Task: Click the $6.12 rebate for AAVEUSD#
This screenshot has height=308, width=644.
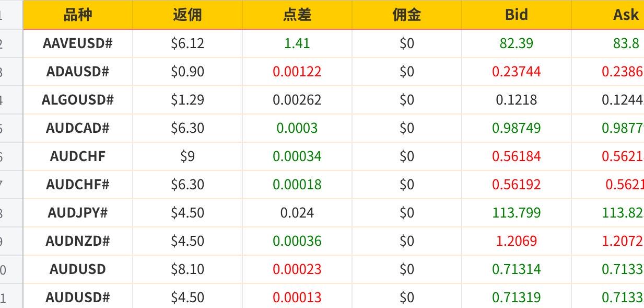Action: pyautogui.click(x=188, y=43)
